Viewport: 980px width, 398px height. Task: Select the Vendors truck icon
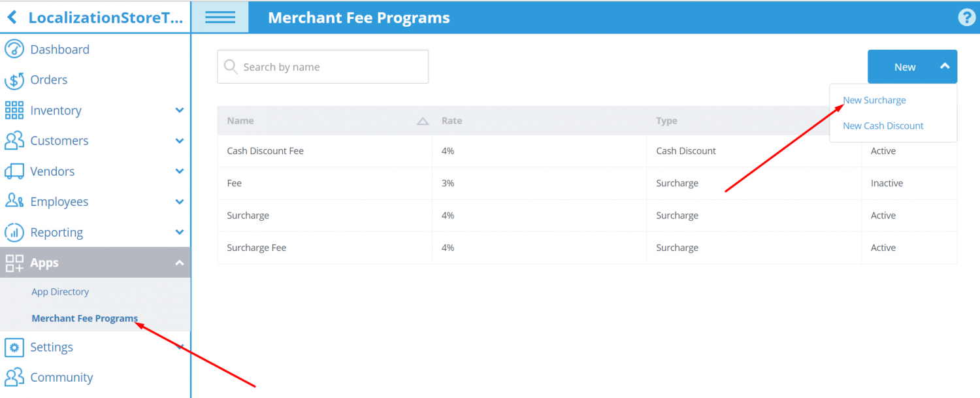coord(14,171)
